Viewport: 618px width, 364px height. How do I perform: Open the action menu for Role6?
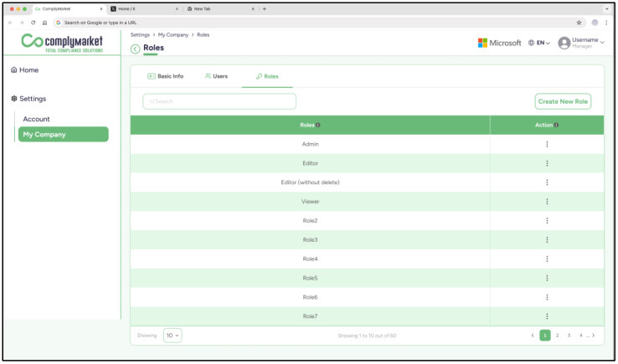click(547, 297)
